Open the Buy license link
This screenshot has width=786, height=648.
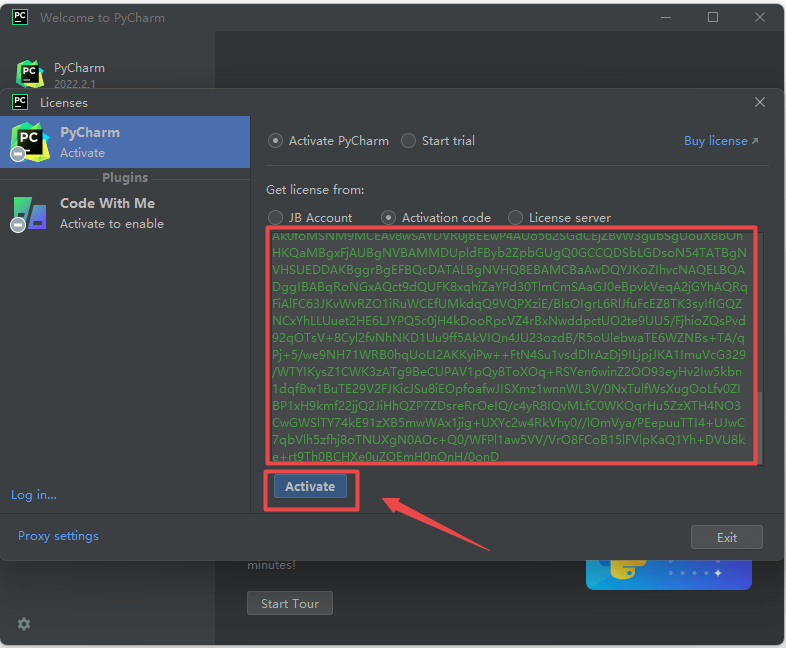[x=720, y=141]
